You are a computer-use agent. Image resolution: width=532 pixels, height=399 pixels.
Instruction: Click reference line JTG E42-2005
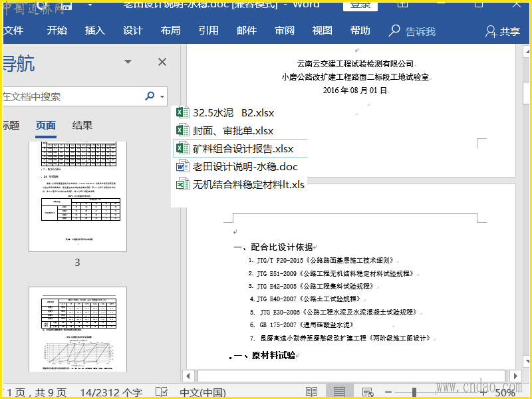tap(311, 287)
